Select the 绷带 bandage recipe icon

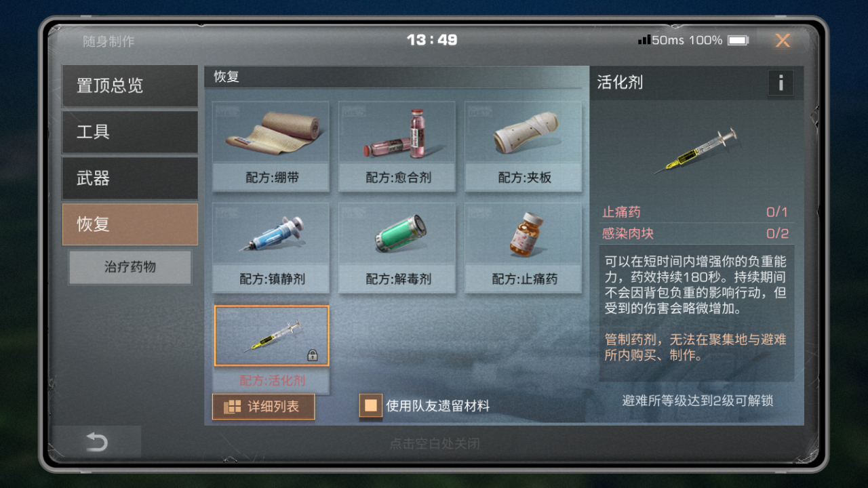271,146
